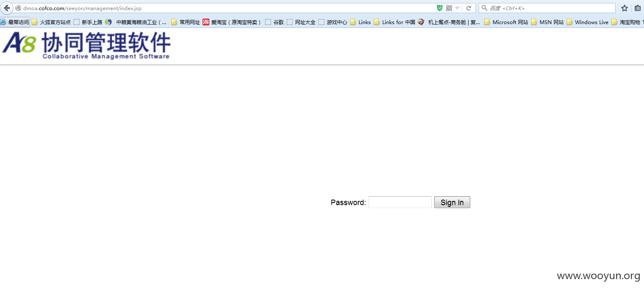Open 淘宝购物 bookmark folder
The width and height of the screenshot is (644, 288).
click(x=626, y=22)
